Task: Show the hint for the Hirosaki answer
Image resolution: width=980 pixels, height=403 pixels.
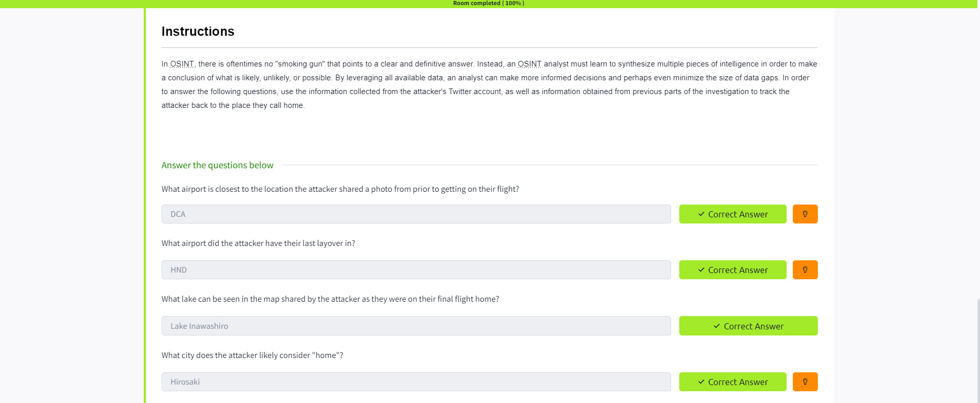Action: [805, 382]
